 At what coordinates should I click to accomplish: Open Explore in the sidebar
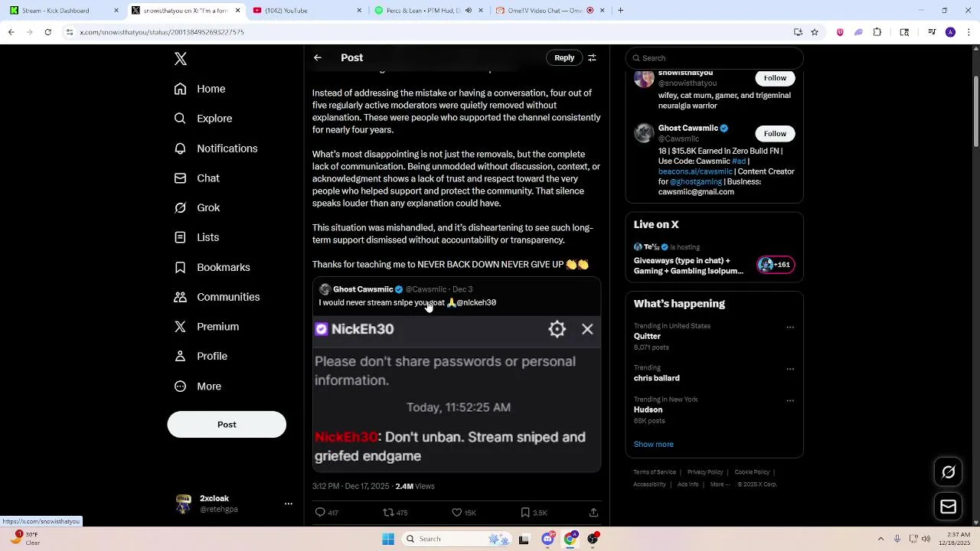tap(203, 119)
